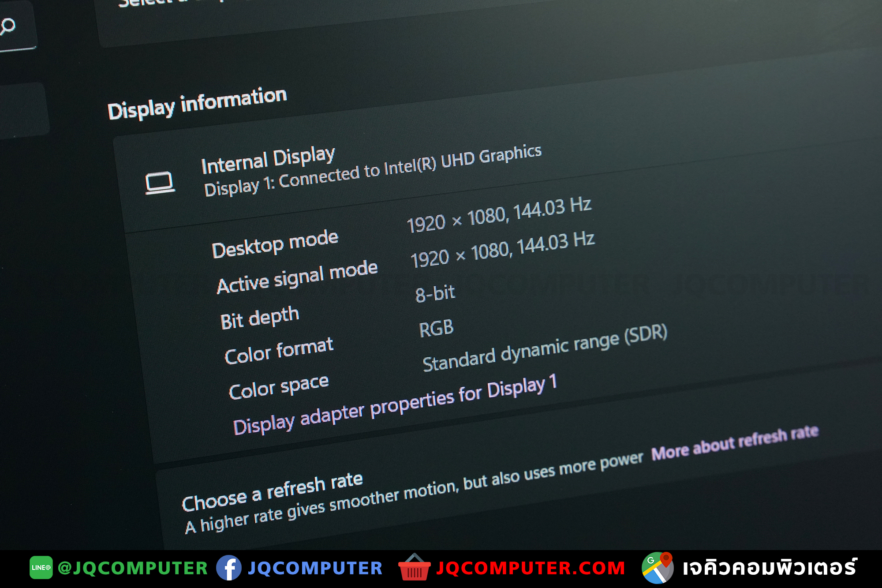The width and height of the screenshot is (882, 588).
Task: Click the JQCOMPUTER.COM website text
Action: tap(531, 568)
